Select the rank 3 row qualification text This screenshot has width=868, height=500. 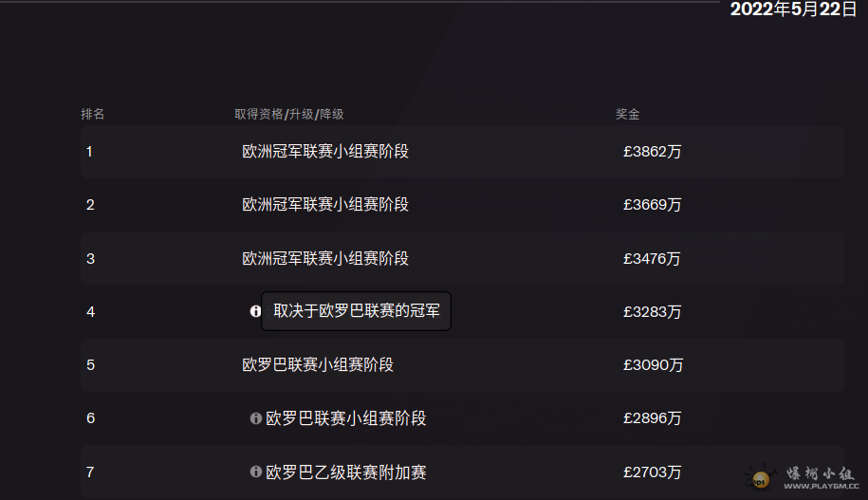[x=325, y=258]
